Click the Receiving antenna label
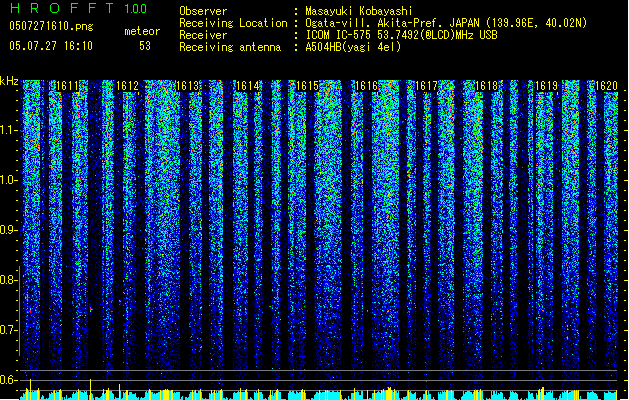The height and width of the screenshot is (400, 629). [x=230, y=47]
